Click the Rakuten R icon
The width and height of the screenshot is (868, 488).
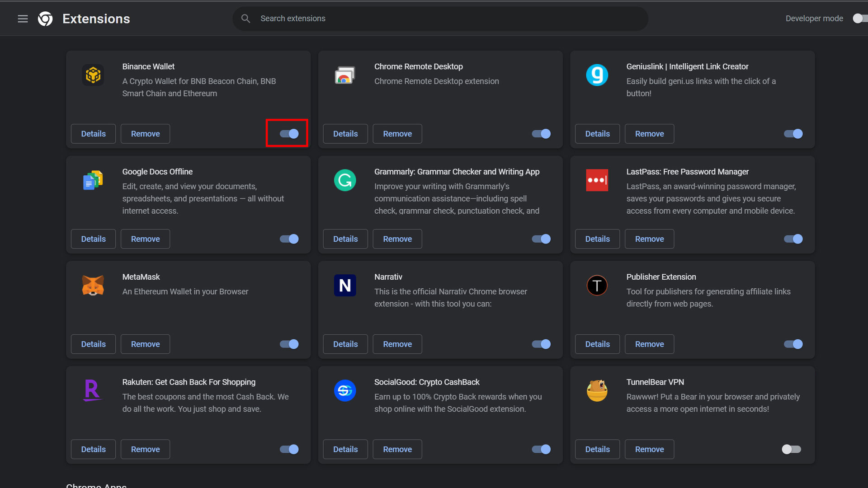92,390
